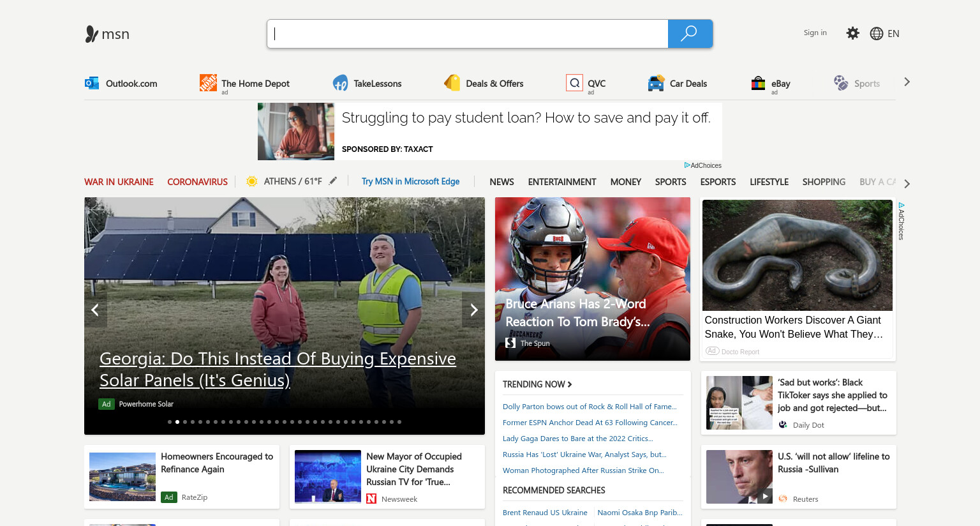Click the TakeLessons icon
Image resolution: width=980 pixels, height=526 pixels.
(x=340, y=83)
